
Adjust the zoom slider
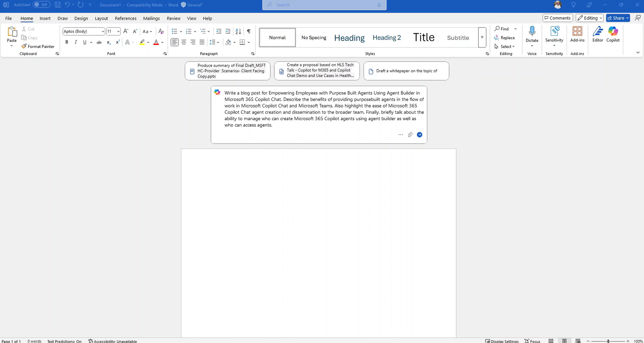coord(608,341)
